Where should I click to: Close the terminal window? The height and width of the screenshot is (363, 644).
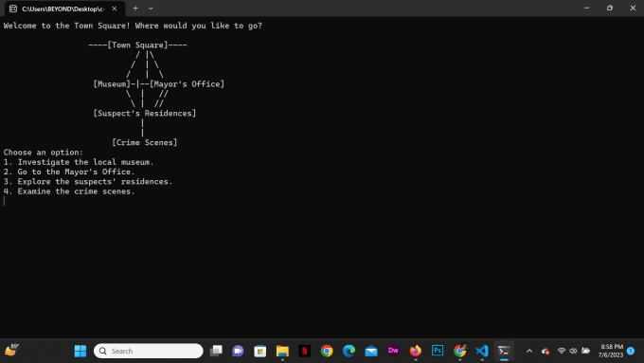pos(633,8)
